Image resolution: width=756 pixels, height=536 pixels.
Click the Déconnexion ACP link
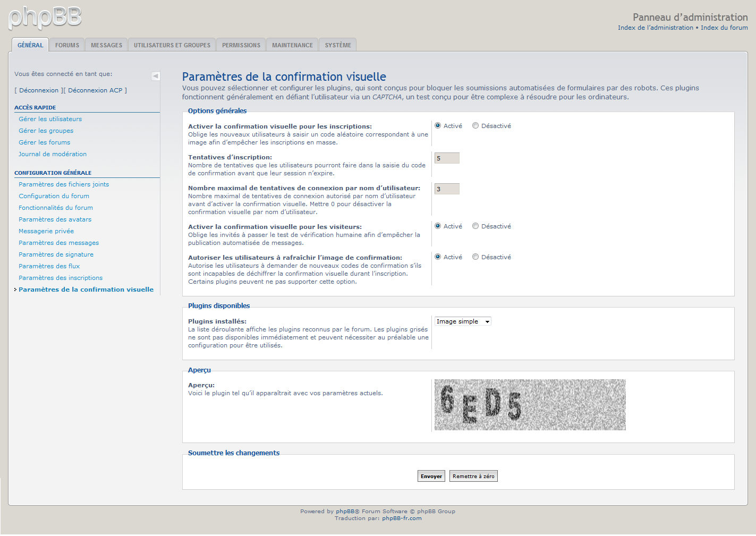[x=95, y=90]
